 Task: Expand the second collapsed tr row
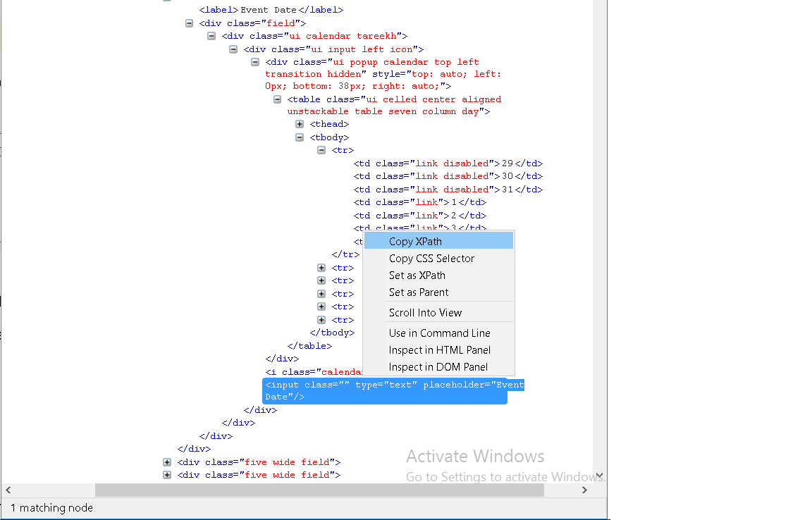(322, 280)
